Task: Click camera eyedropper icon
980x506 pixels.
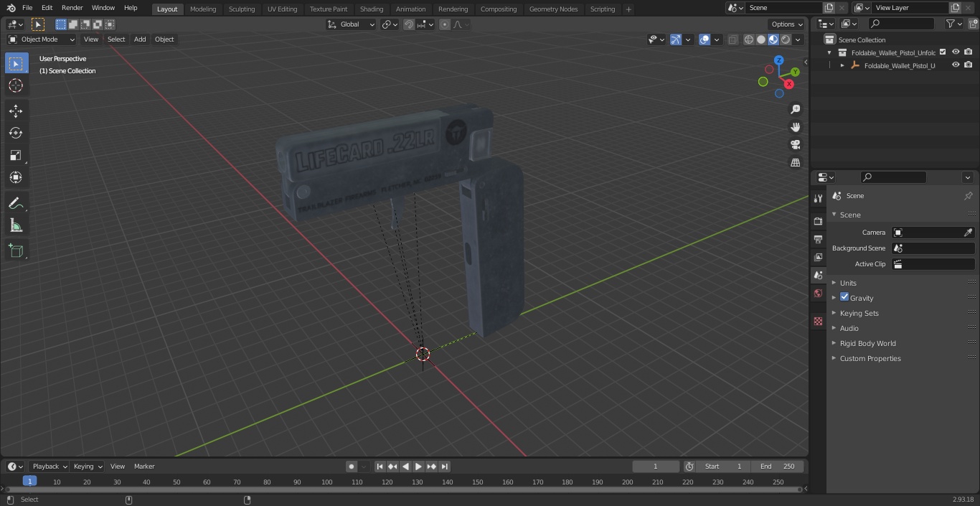Action: coord(968,233)
